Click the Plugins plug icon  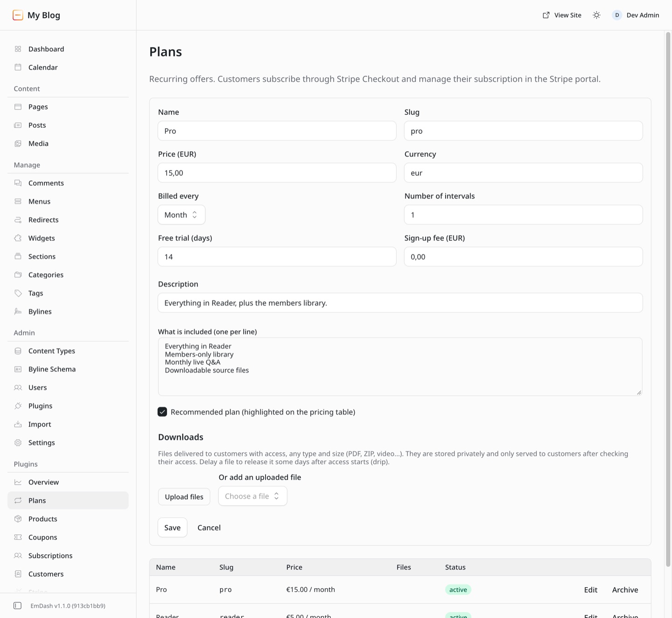[18, 406]
